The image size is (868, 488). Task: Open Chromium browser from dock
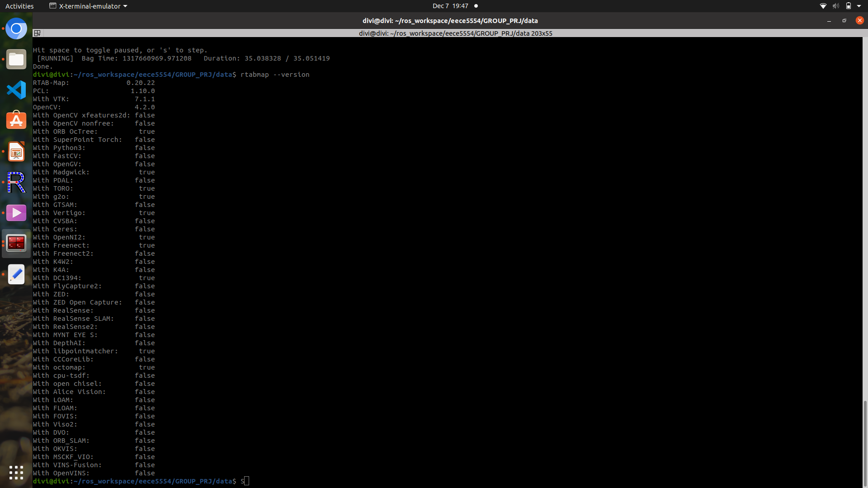tap(16, 29)
